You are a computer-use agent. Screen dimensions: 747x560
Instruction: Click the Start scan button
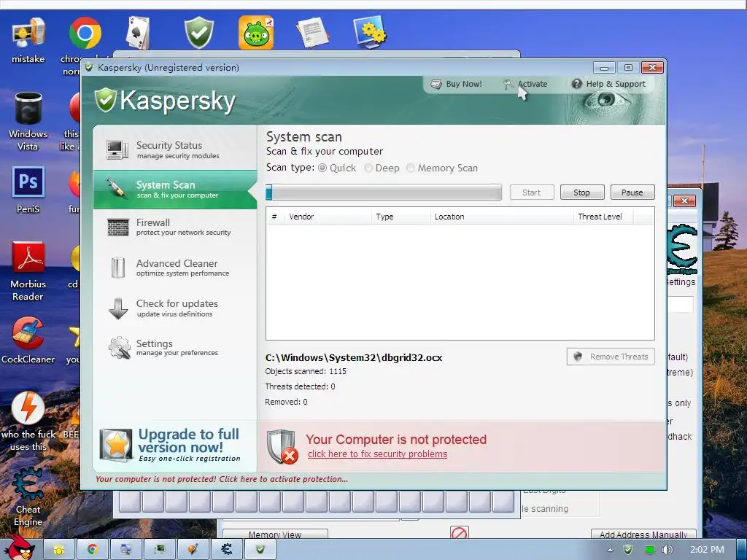(x=532, y=192)
